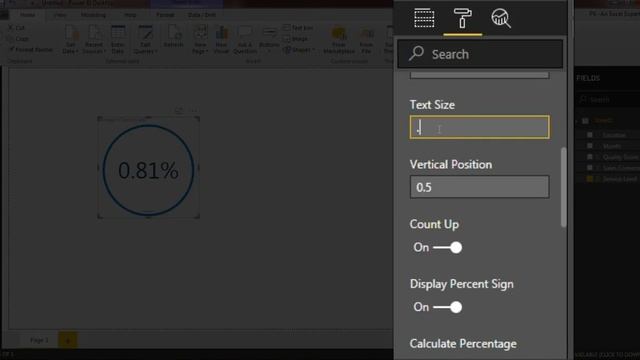Select the Page 1 tab

pos(39,340)
